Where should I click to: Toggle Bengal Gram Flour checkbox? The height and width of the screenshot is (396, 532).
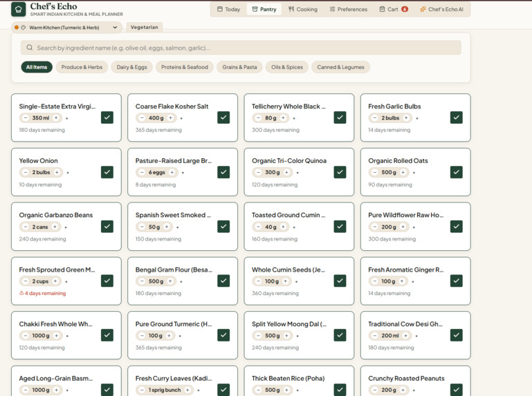click(x=223, y=281)
